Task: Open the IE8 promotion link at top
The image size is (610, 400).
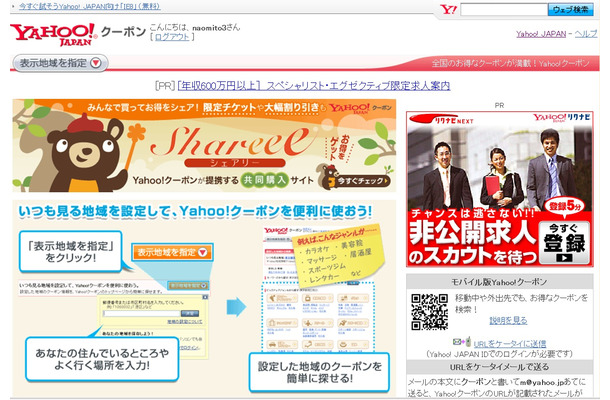Action: coord(89,6)
